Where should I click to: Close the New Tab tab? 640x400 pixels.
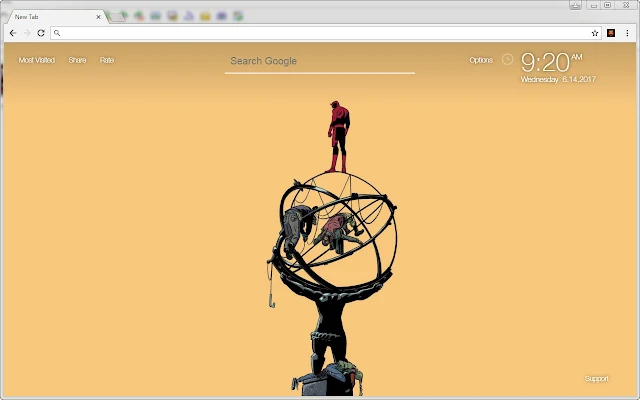tap(98, 17)
